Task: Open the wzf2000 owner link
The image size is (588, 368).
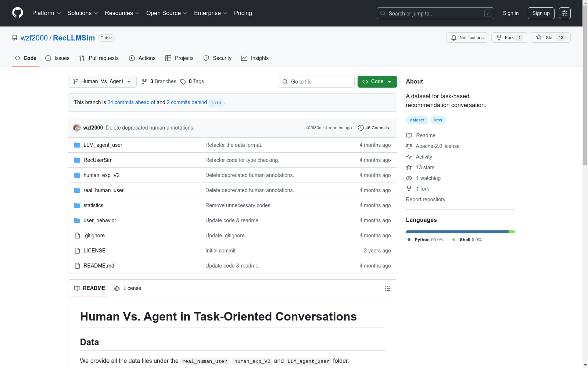Action: (x=34, y=38)
